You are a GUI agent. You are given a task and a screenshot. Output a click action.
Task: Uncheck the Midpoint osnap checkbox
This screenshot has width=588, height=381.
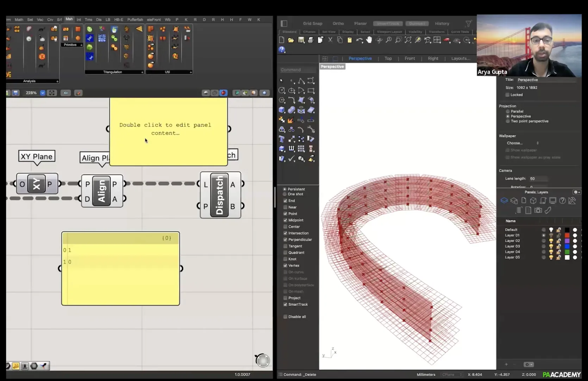286,220
